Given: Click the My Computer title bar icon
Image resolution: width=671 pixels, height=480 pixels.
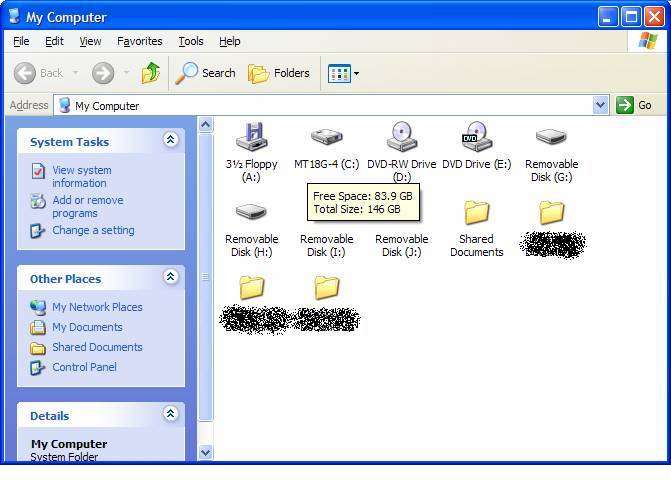Looking at the screenshot, I should [x=15, y=16].
